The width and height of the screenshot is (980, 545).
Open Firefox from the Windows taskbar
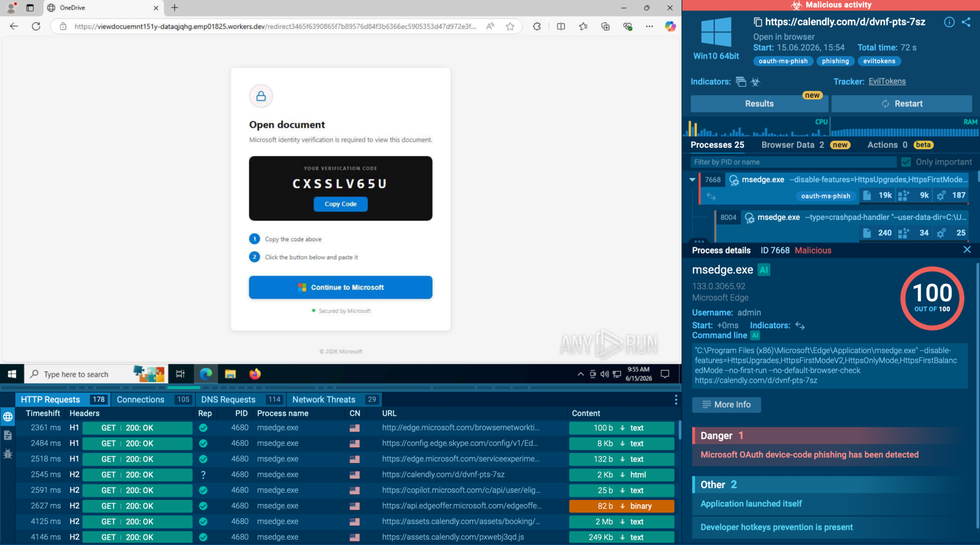tap(255, 374)
